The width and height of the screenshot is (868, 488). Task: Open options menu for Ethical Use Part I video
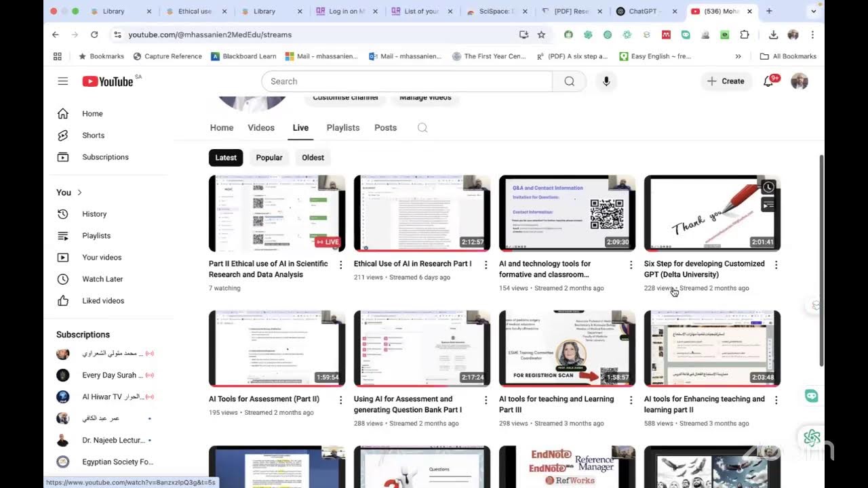coord(486,265)
